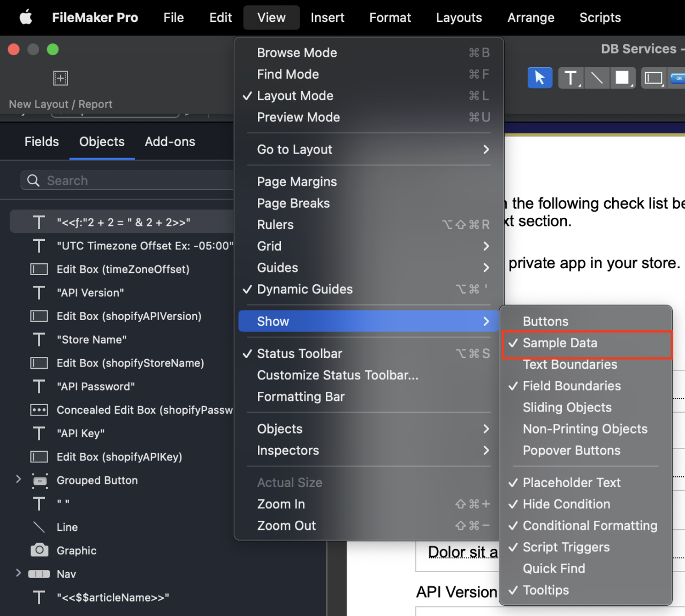
Task: Open the Edit menu
Action: click(x=220, y=18)
